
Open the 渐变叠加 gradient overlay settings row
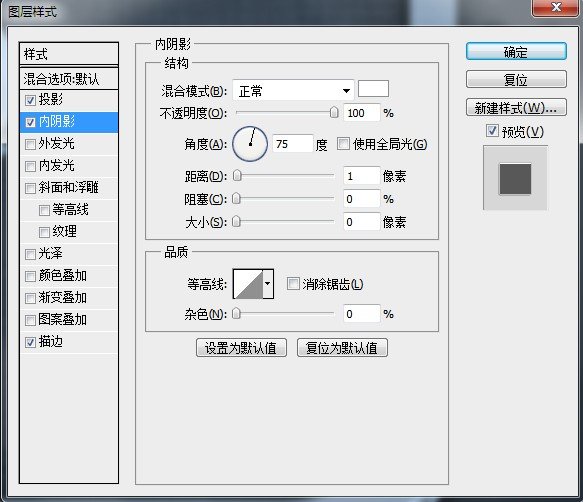69,298
